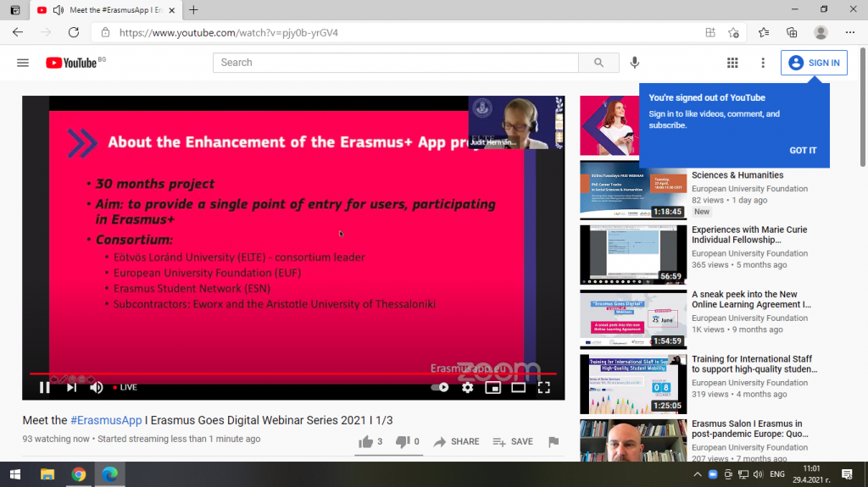Open taskbar volume control
The image size is (868, 487).
tap(758, 474)
